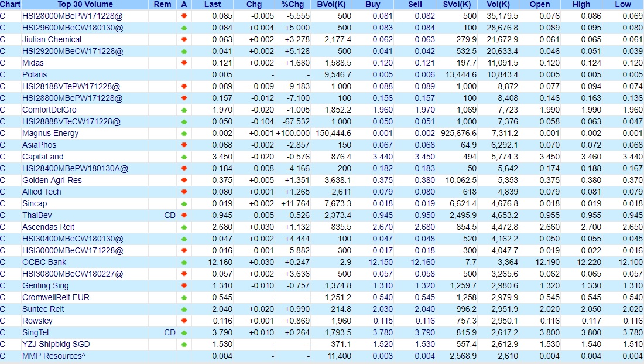The image size is (644, 364).
Task: Sort by the Top 30 Volume column header
Action: coord(85,5)
